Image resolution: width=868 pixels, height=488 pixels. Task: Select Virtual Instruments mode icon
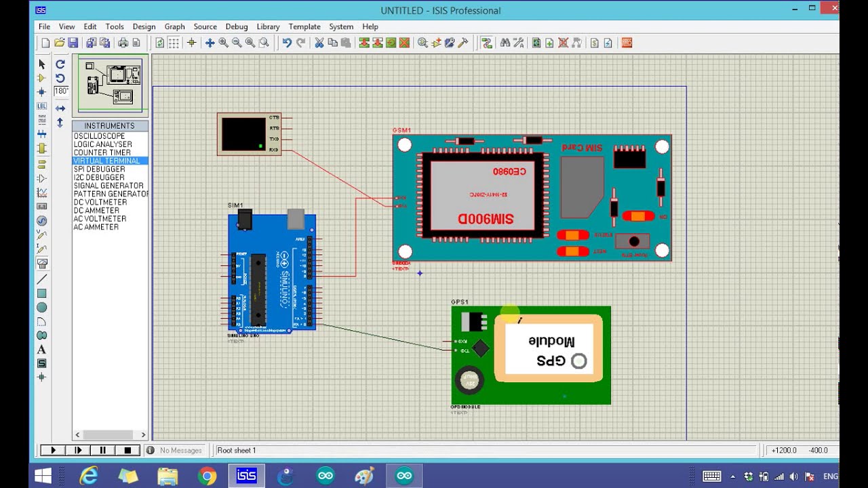(x=41, y=263)
